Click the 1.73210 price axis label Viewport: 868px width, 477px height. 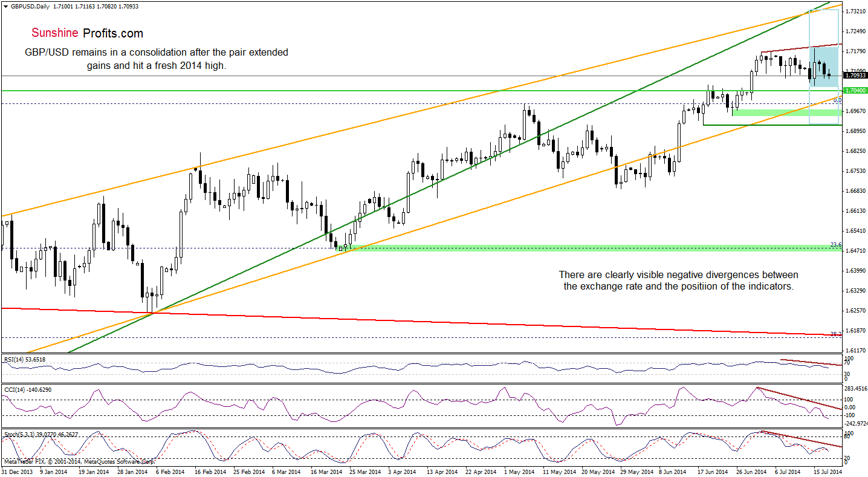[x=855, y=11]
